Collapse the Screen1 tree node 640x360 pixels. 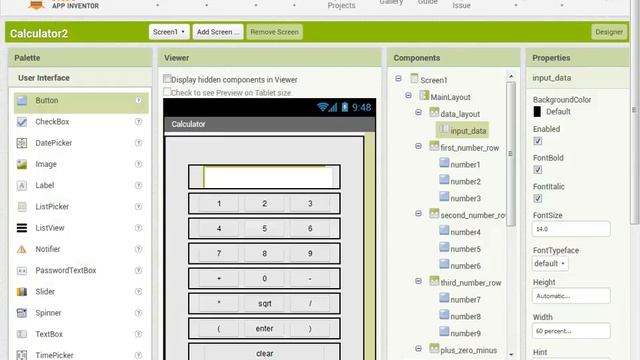(398, 78)
